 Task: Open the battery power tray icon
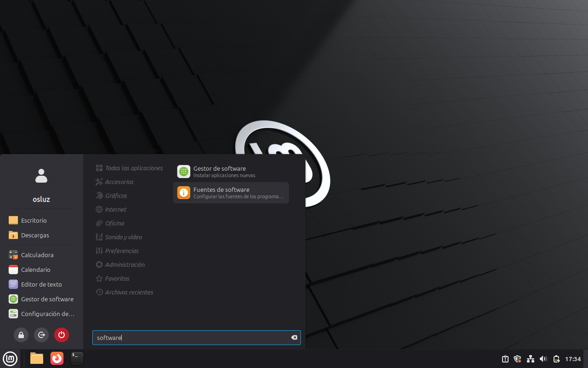click(x=556, y=359)
